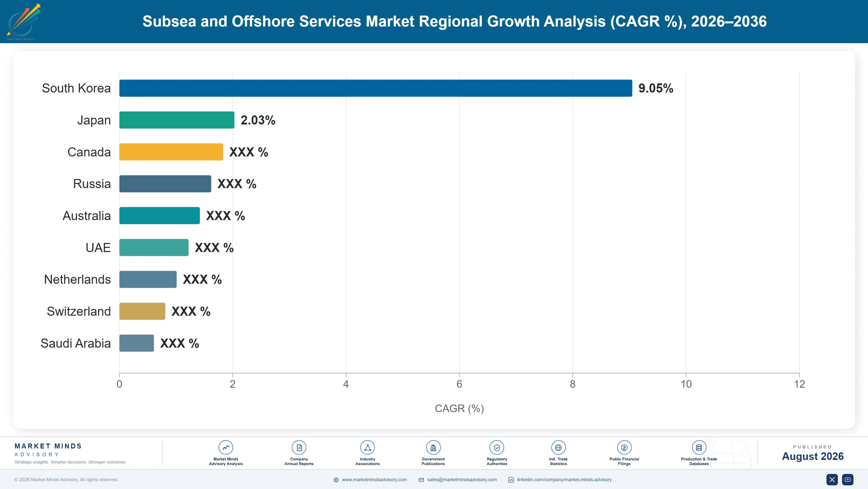Click the Netherlands axis label
868x489 pixels.
point(77,280)
